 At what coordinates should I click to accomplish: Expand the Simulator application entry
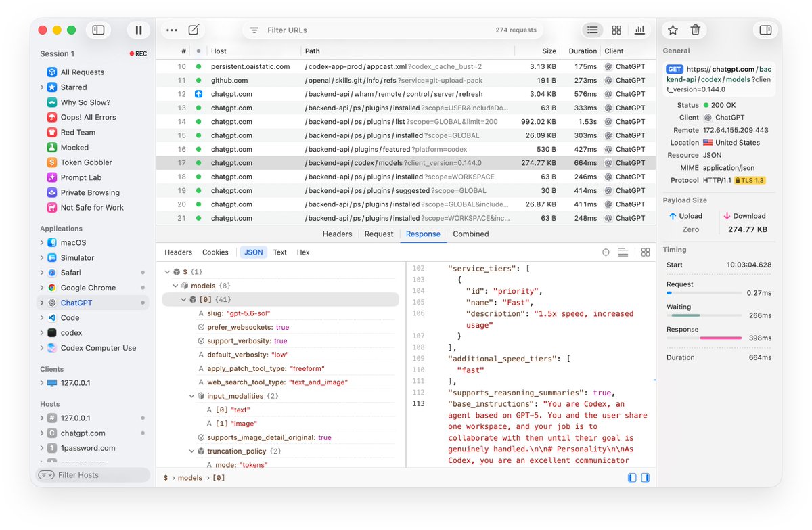pyautogui.click(x=42, y=258)
